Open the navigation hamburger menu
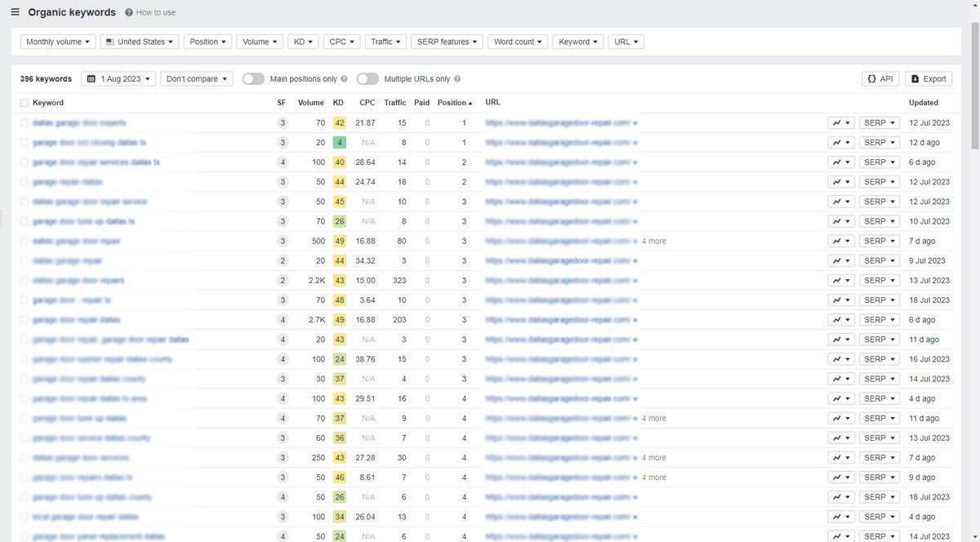This screenshot has width=980, height=542. [14, 12]
